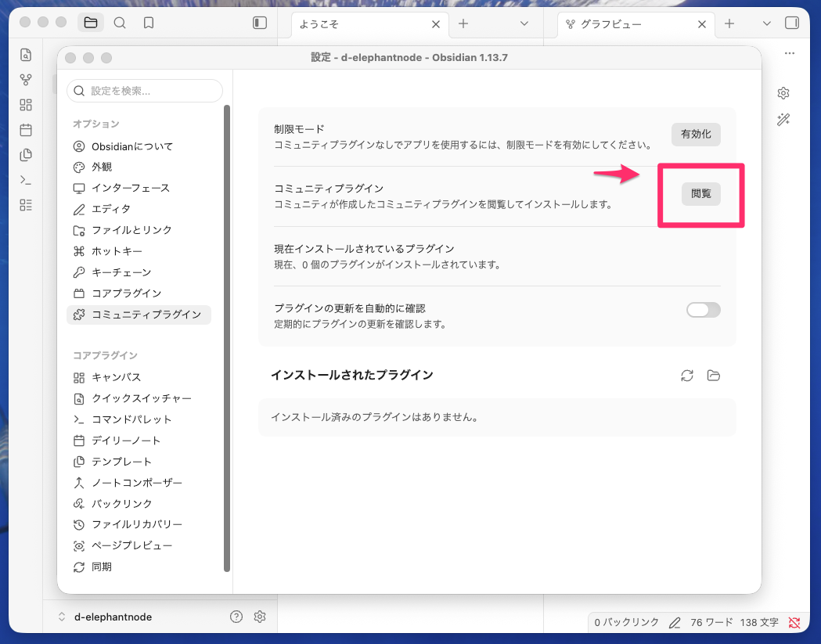Open 同期 plugin settings
821x644 pixels.
point(139,567)
